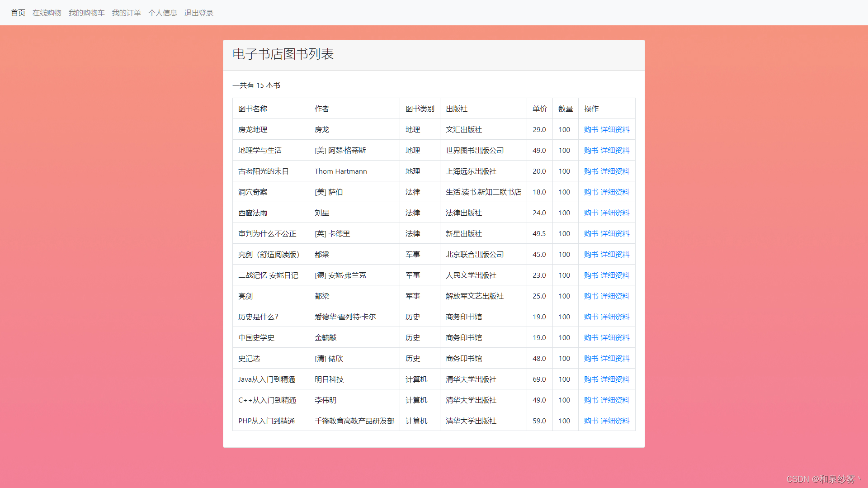The width and height of the screenshot is (868, 488).
Task: Open 个人信息 in the navigation bar
Action: 163,13
